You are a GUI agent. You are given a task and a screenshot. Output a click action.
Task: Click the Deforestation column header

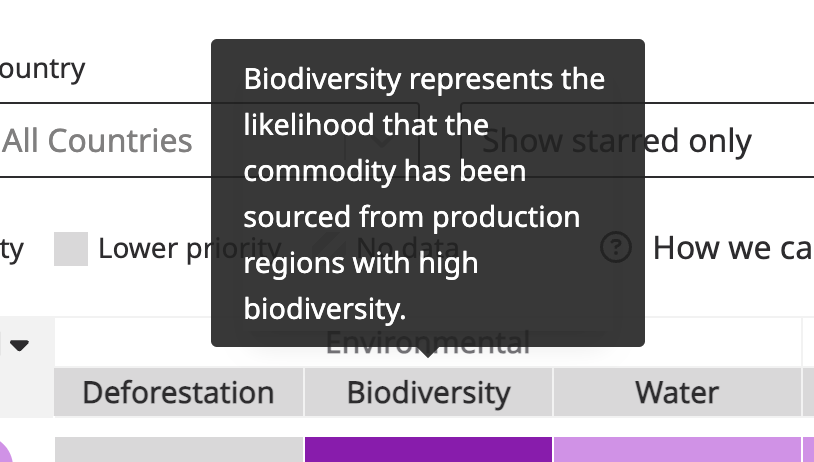(x=178, y=392)
